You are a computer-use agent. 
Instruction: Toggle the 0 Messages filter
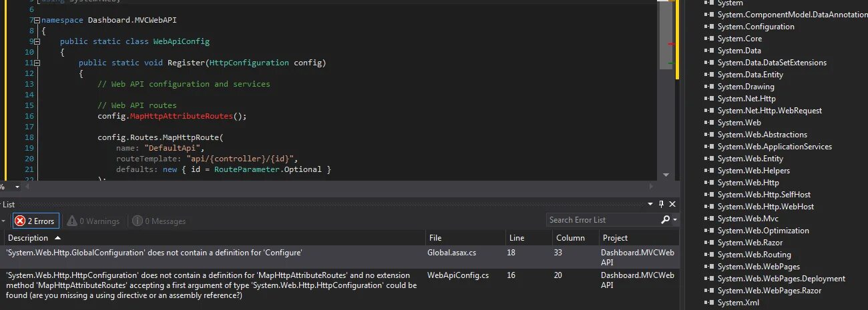[x=159, y=221]
